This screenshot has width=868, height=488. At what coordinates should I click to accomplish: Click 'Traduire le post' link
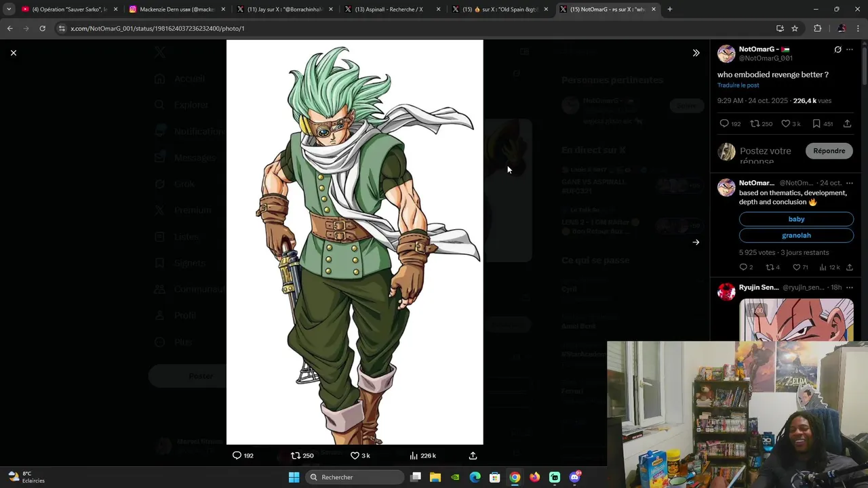pos(738,85)
